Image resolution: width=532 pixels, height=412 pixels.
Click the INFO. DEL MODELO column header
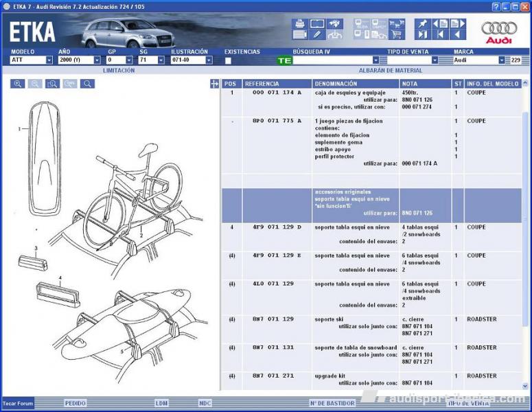click(493, 84)
